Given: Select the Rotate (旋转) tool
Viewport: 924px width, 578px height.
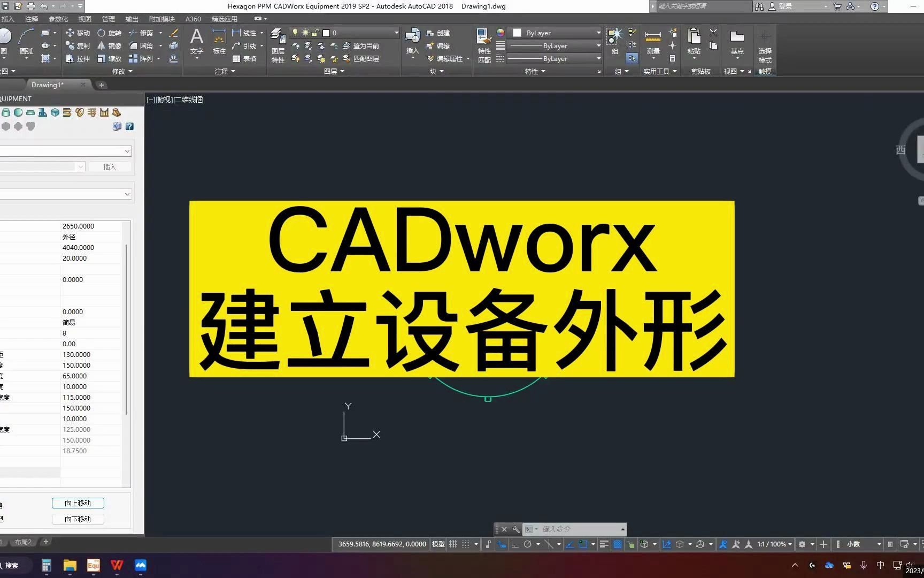Looking at the screenshot, I should [x=110, y=33].
